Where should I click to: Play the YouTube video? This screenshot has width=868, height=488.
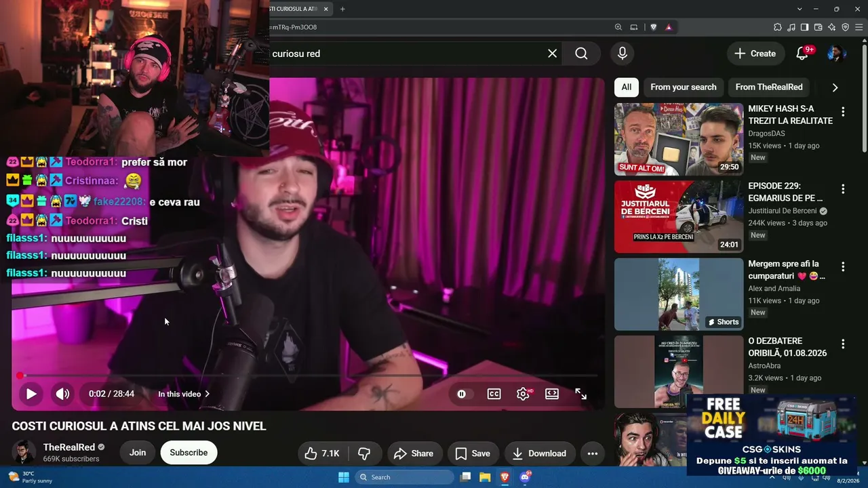coord(31,394)
